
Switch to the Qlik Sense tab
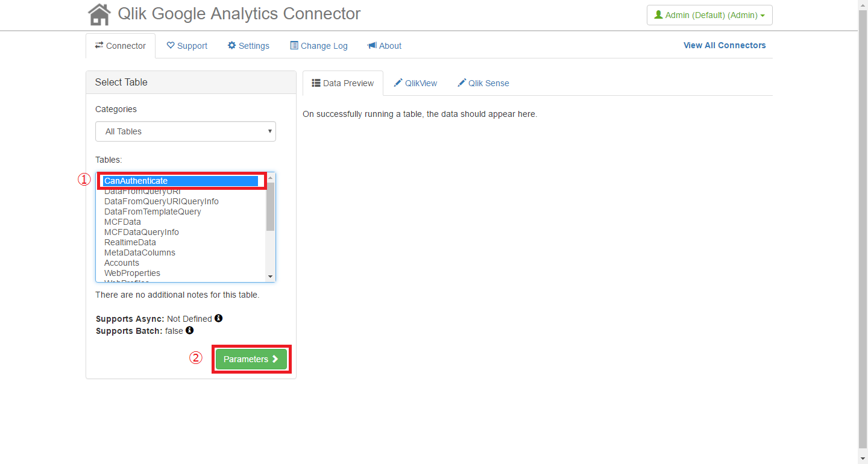coord(483,83)
